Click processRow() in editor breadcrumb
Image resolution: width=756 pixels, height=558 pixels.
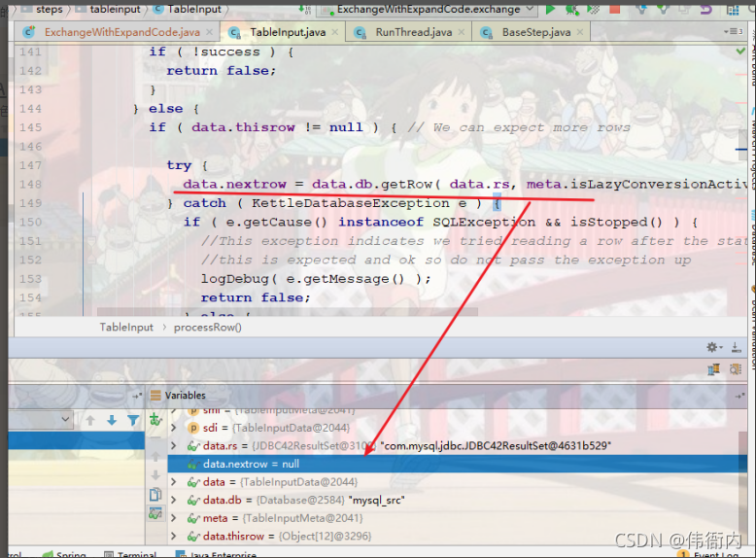click(207, 328)
